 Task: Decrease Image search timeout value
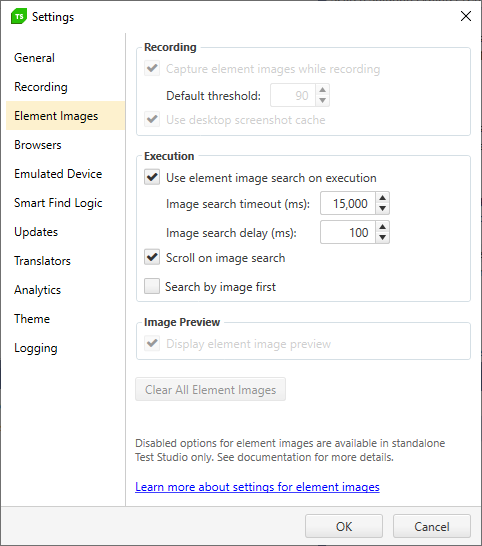coord(382,208)
